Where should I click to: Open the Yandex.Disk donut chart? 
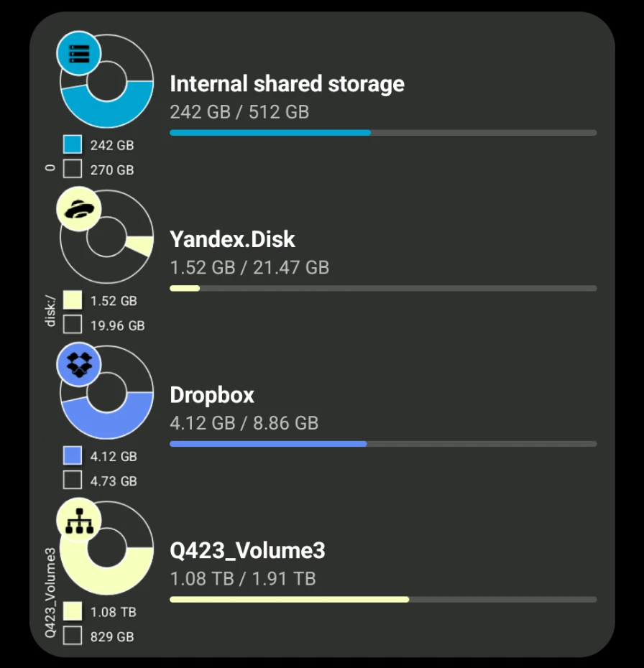pos(106,236)
